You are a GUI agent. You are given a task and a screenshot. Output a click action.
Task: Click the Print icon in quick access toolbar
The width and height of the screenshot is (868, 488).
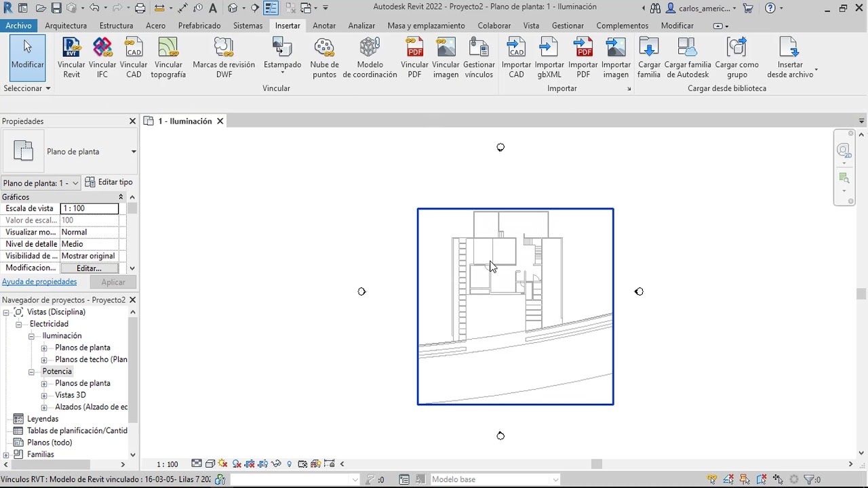coord(140,8)
